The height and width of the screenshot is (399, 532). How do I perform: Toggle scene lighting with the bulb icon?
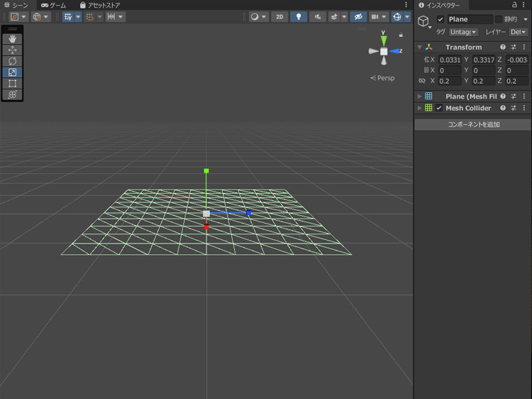click(299, 16)
